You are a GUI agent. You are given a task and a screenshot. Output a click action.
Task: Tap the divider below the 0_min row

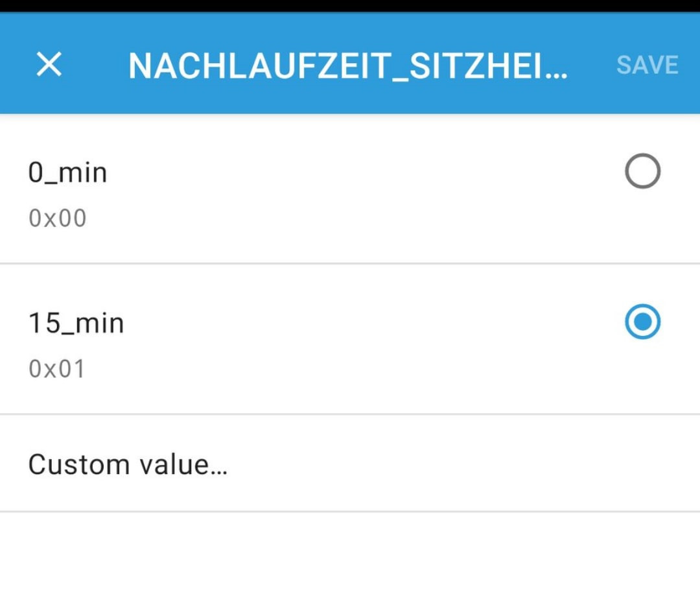tap(350, 263)
